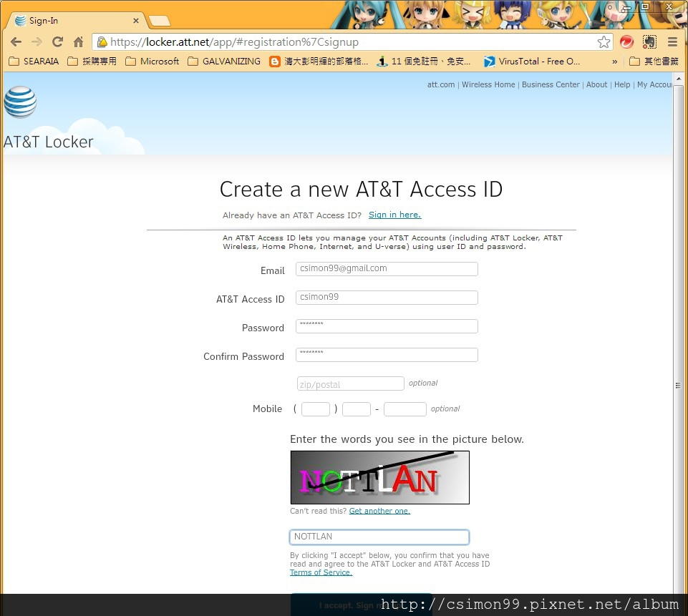Open the Blogger bookmark with orange icon
Screen dimensions: 688x616
click(x=319, y=62)
